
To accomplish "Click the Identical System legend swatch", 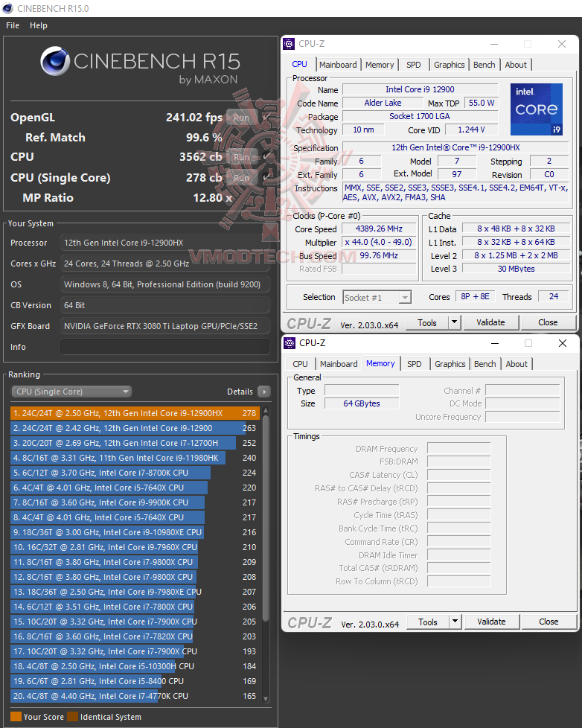I will (72, 717).
